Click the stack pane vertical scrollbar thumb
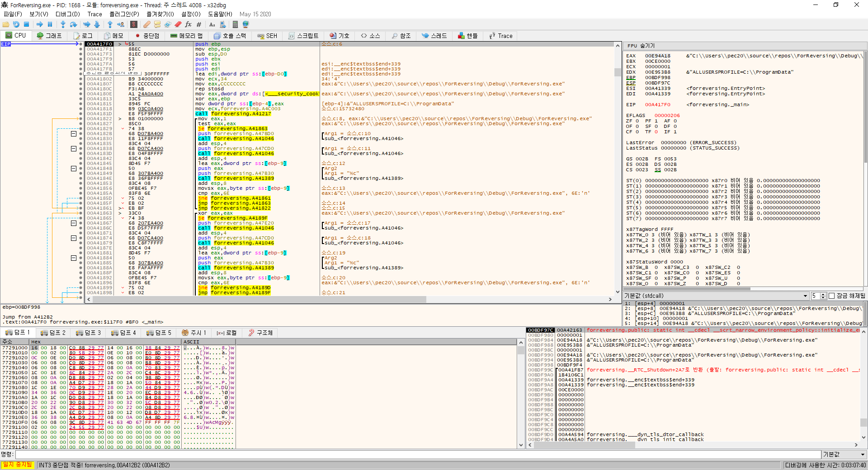The width and height of the screenshot is (868, 470). (x=863, y=423)
